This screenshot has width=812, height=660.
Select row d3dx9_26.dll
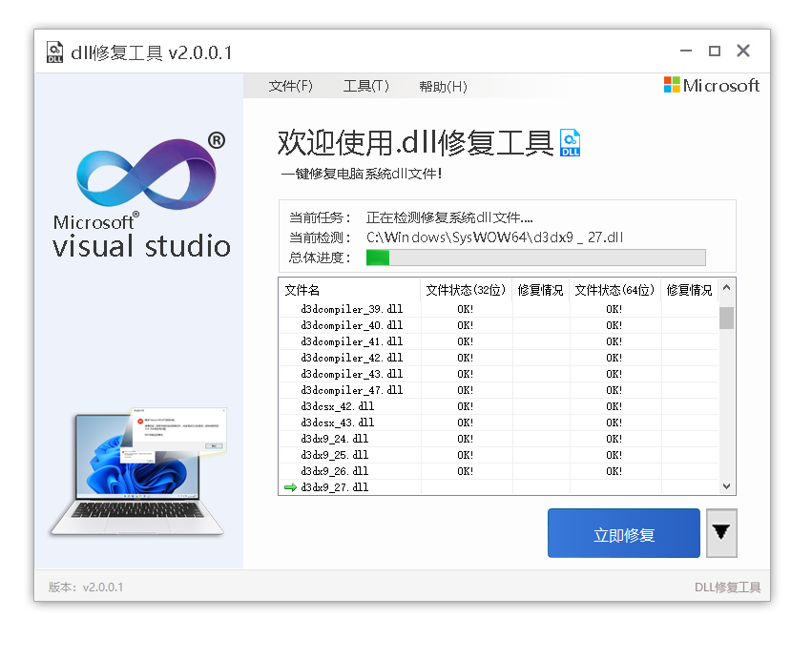click(499, 471)
